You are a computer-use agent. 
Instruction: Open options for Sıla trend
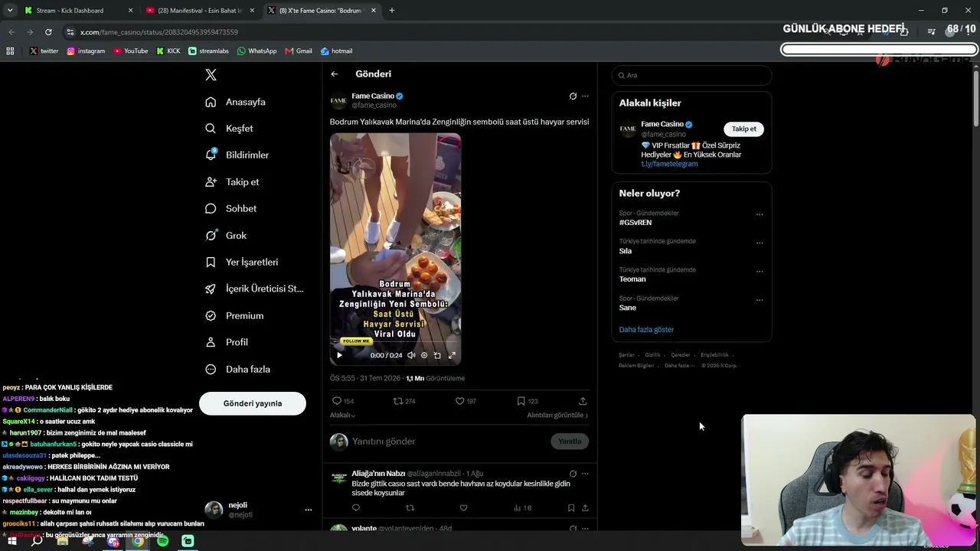pyautogui.click(x=759, y=243)
